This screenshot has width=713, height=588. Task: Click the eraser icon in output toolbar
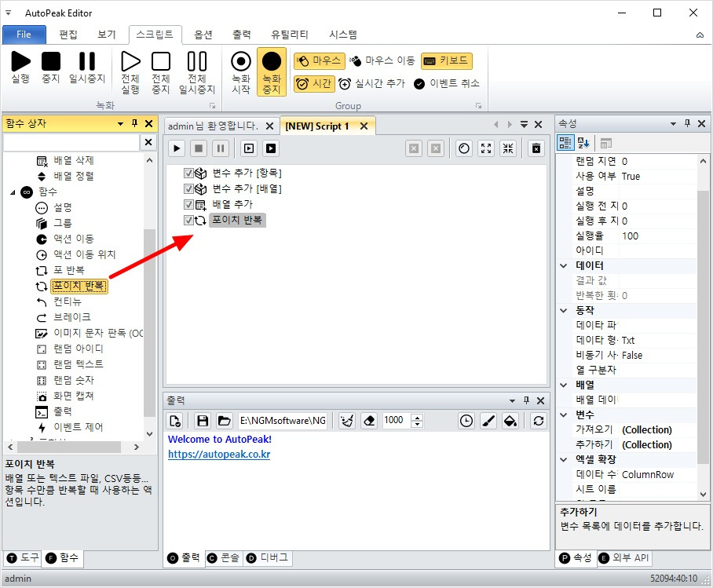point(369,421)
